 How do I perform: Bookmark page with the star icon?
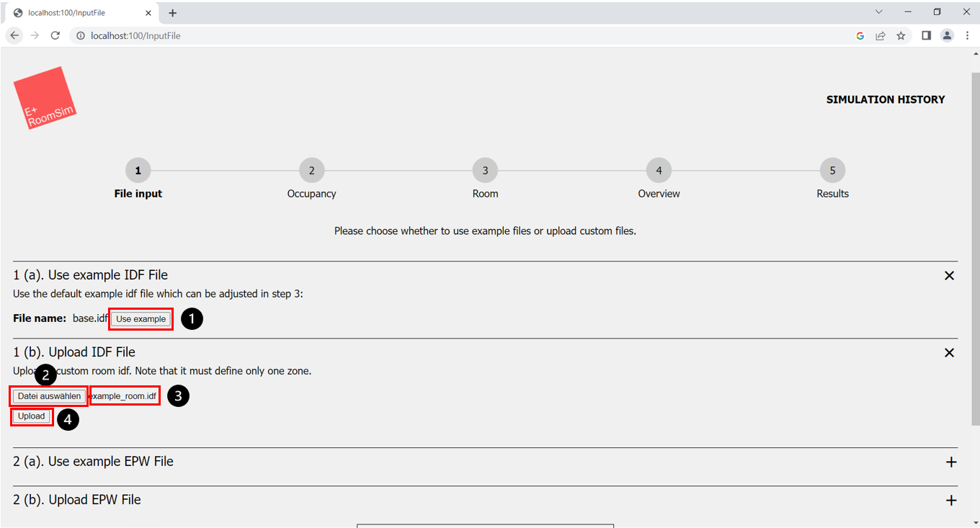click(x=901, y=35)
